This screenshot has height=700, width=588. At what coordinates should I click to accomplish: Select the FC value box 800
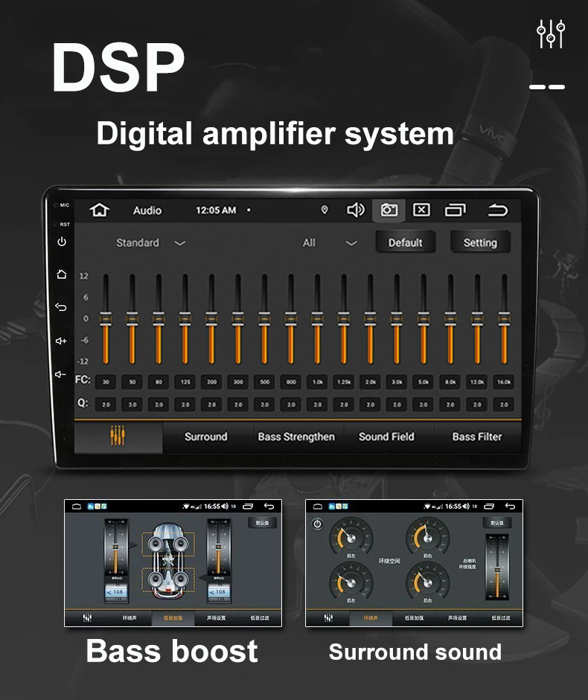click(x=291, y=382)
